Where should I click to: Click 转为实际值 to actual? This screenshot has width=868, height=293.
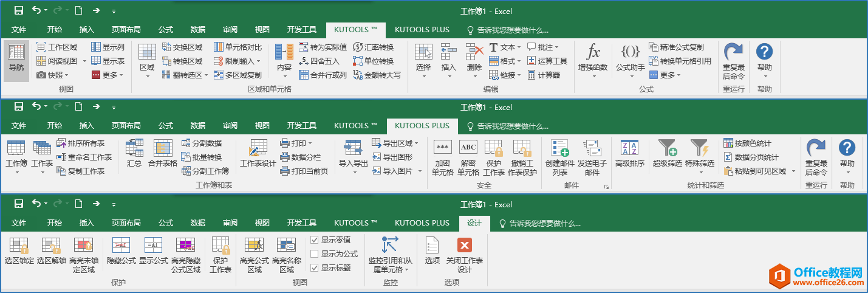tap(323, 47)
